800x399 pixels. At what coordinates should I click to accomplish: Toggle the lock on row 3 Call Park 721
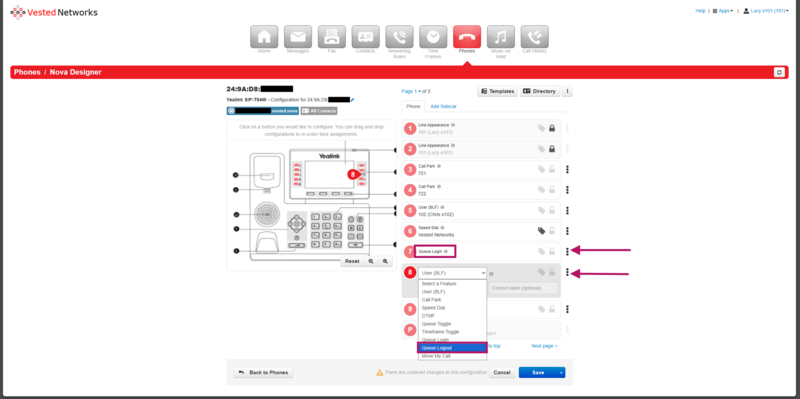(x=552, y=169)
